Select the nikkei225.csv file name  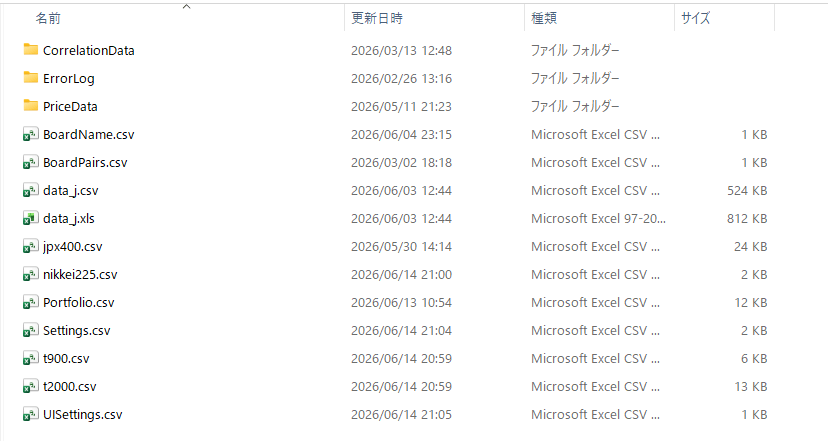tap(80, 275)
